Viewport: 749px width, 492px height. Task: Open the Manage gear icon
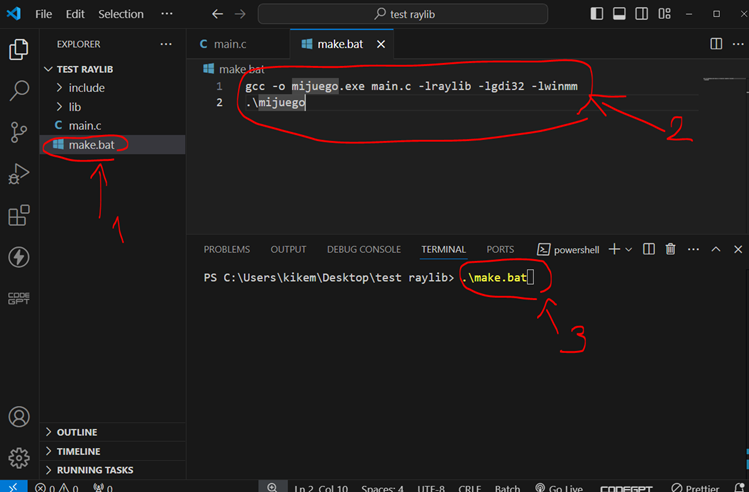[19, 457]
